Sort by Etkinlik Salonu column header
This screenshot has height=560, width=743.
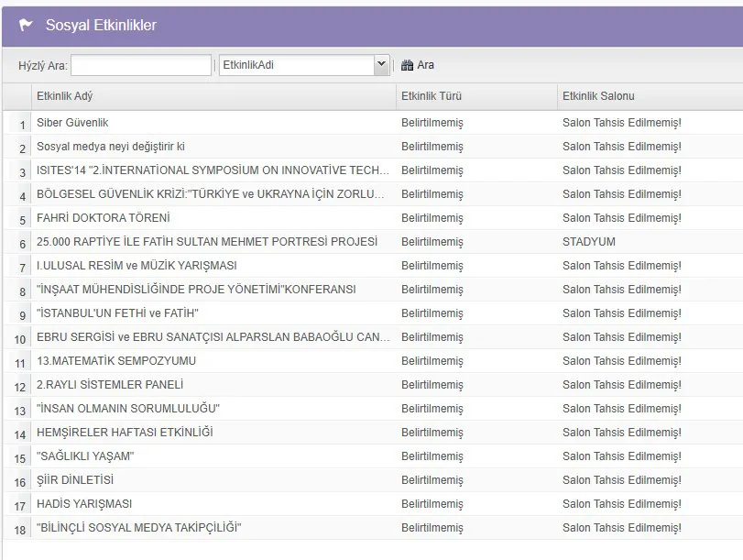click(x=598, y=96)
